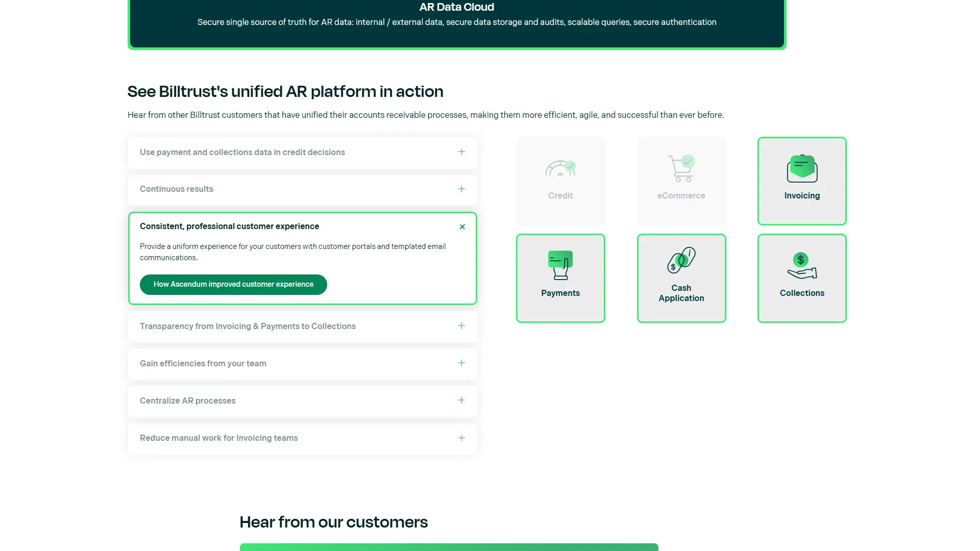This screenshot has width=980, height=551.
Task: Click 'Consistent, professional customer experience' heading
Action: coord(229,227)
